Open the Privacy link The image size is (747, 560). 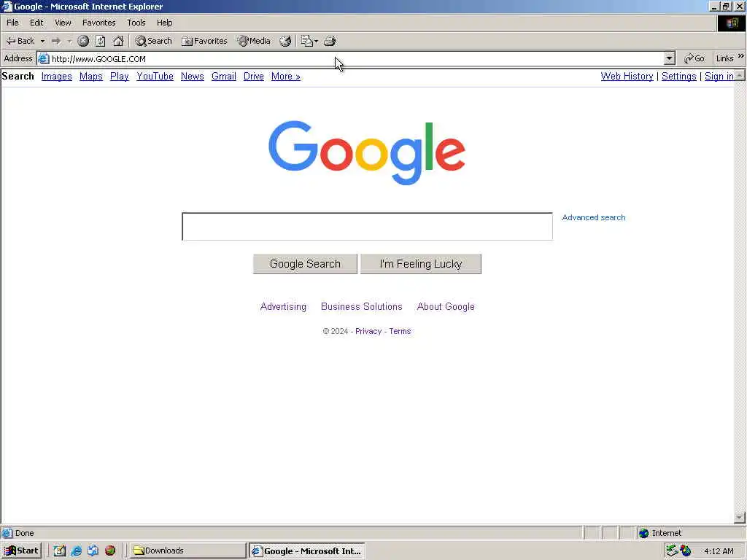368,332
